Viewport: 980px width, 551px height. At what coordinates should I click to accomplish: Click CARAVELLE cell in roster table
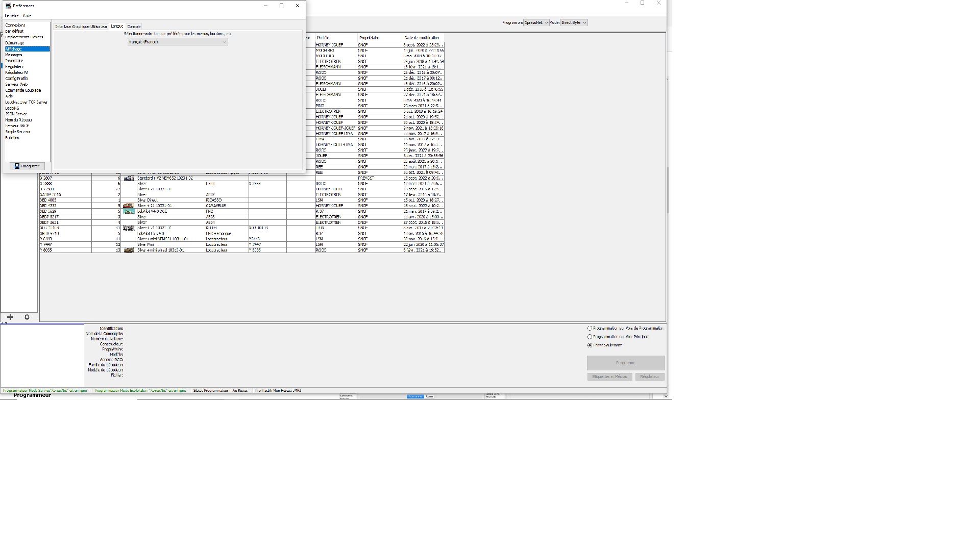click(226, 206)
